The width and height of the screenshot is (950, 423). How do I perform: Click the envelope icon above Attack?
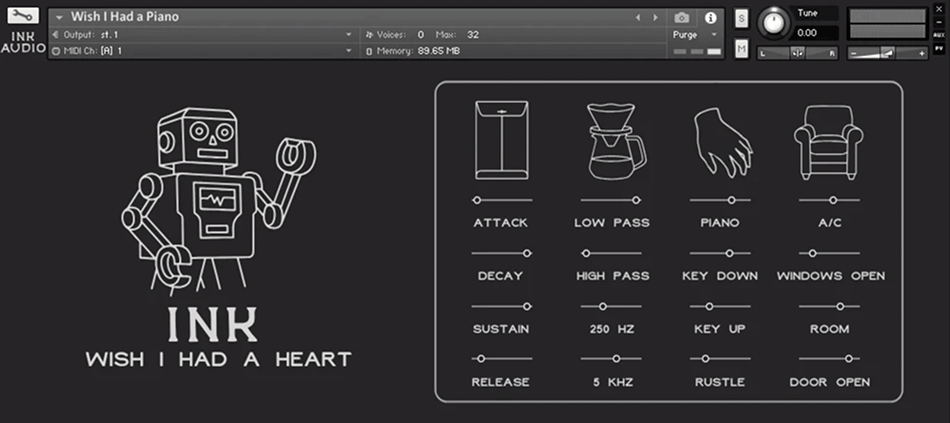click(x=502, y=140)
